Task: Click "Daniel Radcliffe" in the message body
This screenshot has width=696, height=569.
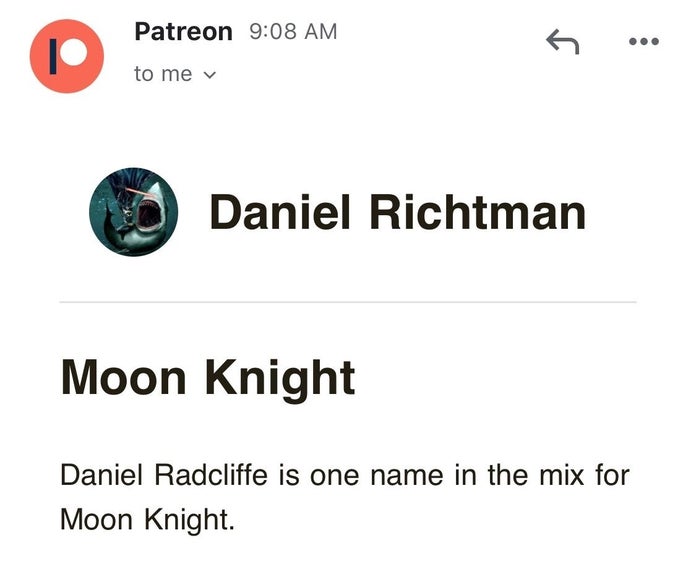Action: point(164,474)
